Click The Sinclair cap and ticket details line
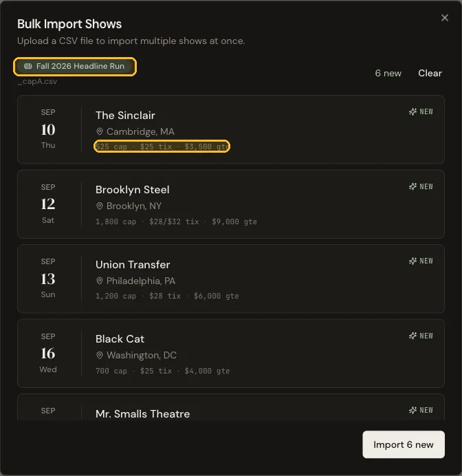This screenshot has height=476, width=462. (x=162, y=147)
